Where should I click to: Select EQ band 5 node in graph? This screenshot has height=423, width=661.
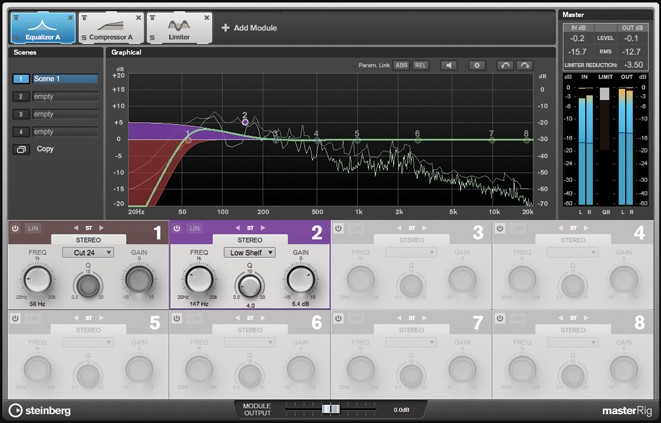pos(357,140)
